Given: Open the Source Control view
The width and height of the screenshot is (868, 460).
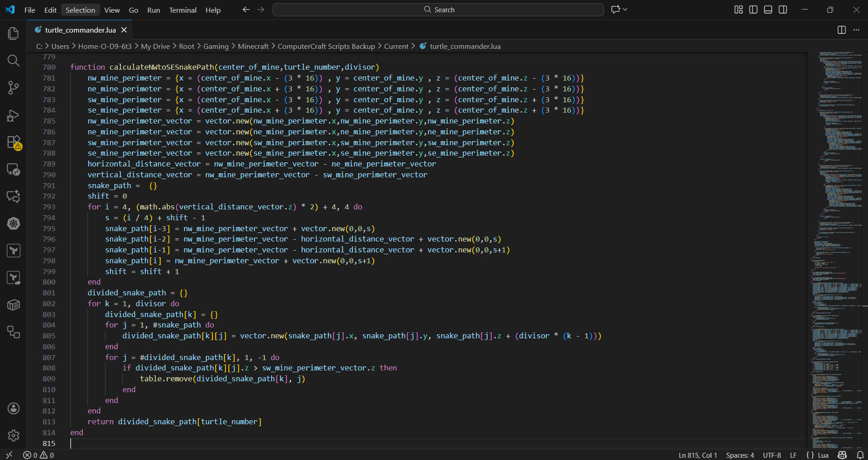Looking at the screenshot, I should 14,88.
